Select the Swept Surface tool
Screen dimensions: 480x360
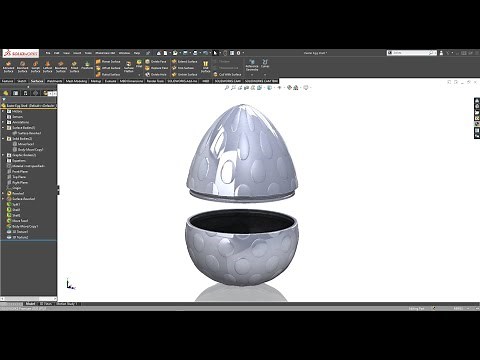(x=35, y=66)
